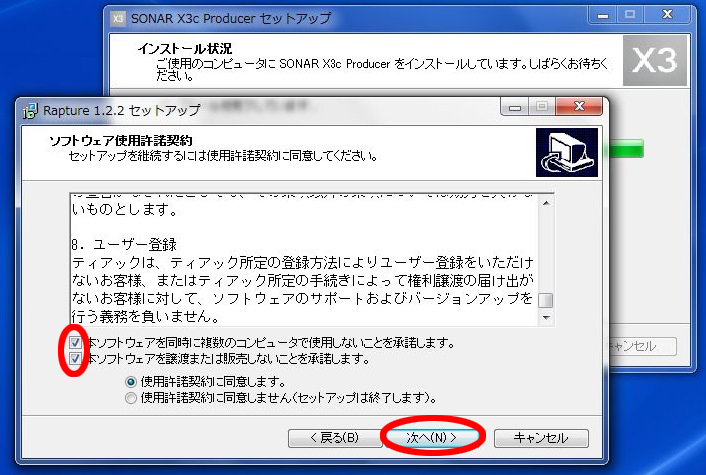Click the 行う義務を負いません line in license text
Image resolution: width=706 pixels, height=475 pixels.
pos(146,317)
